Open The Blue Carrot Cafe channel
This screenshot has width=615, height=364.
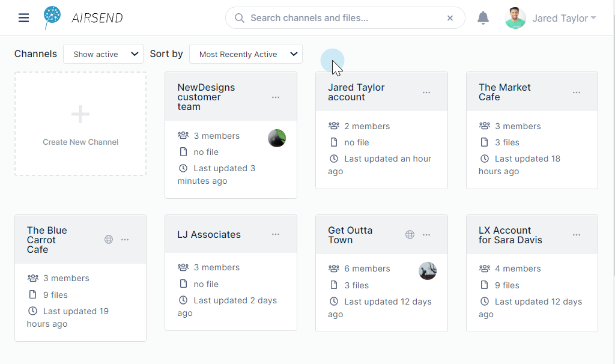(x=47, y=240)
